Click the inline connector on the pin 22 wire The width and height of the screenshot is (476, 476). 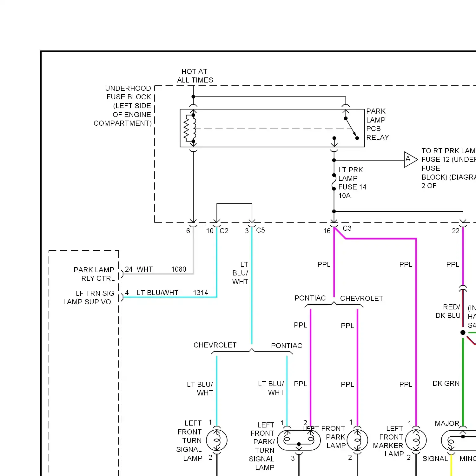click(463, 288)
